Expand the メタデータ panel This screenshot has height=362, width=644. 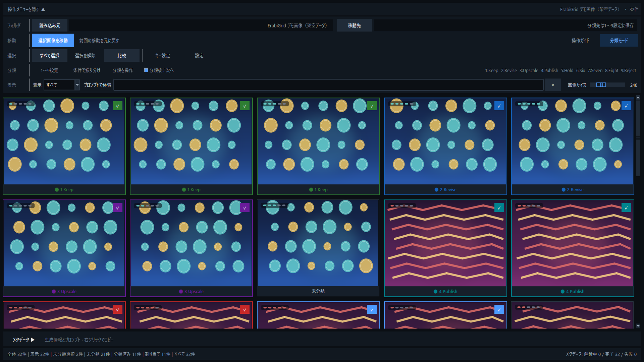click(x=23, y=340)
